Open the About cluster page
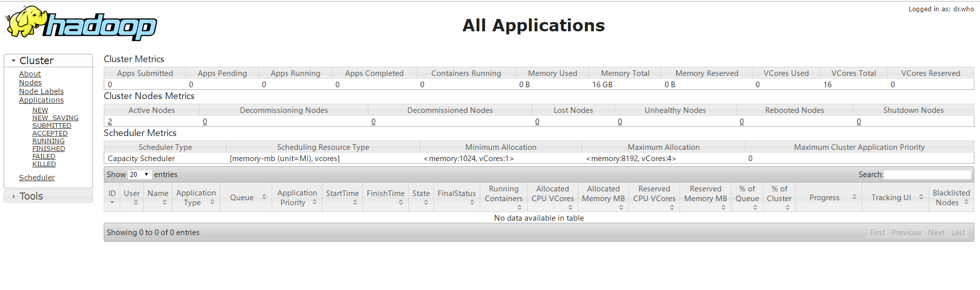This screenshot has height=290, width=980. (30, 74)
